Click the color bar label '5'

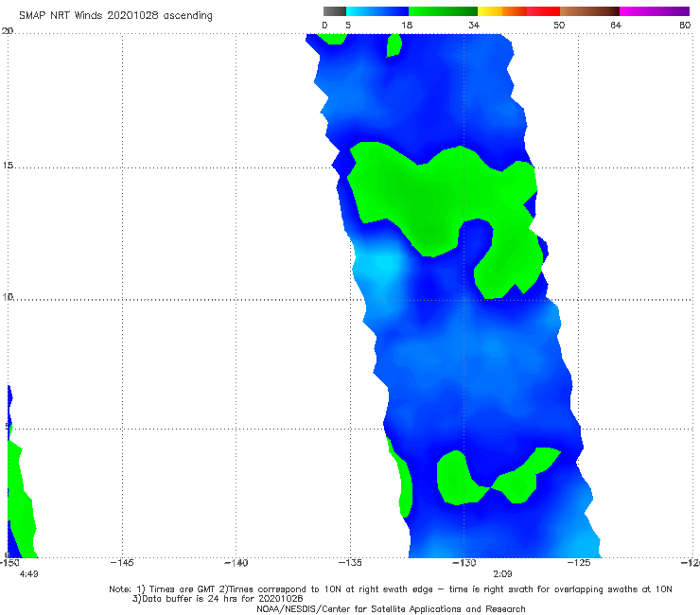pyautogui.click(x=348, y=26)
